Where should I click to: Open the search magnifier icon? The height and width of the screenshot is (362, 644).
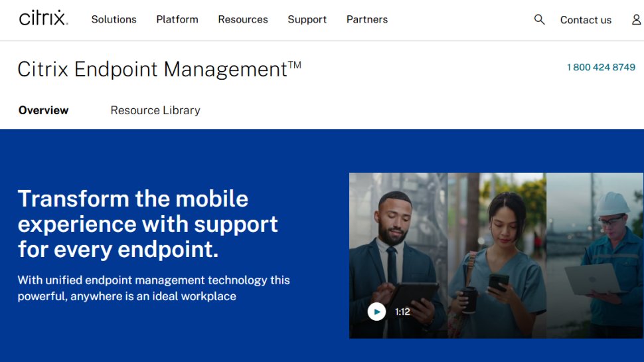tap(539, 19)
